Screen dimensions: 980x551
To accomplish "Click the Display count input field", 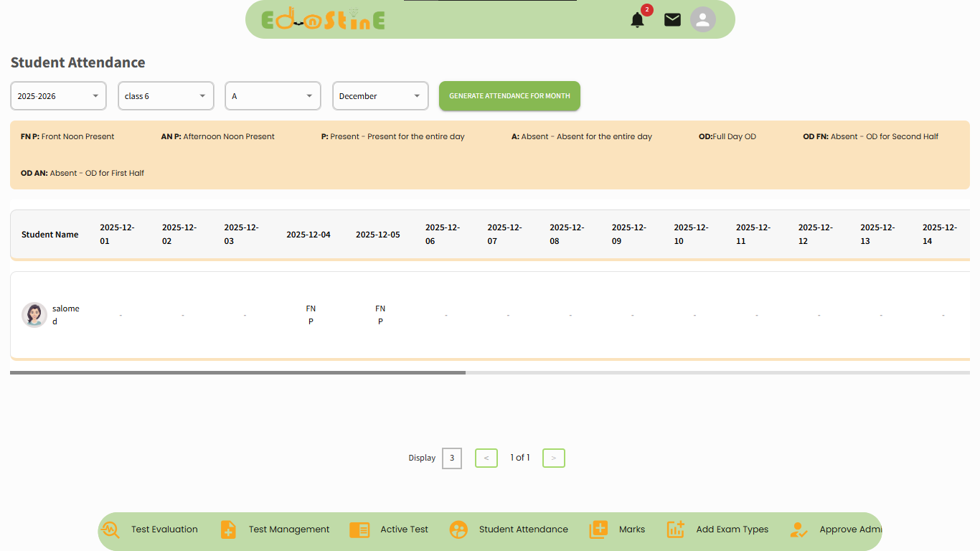I will coord(452,458).
